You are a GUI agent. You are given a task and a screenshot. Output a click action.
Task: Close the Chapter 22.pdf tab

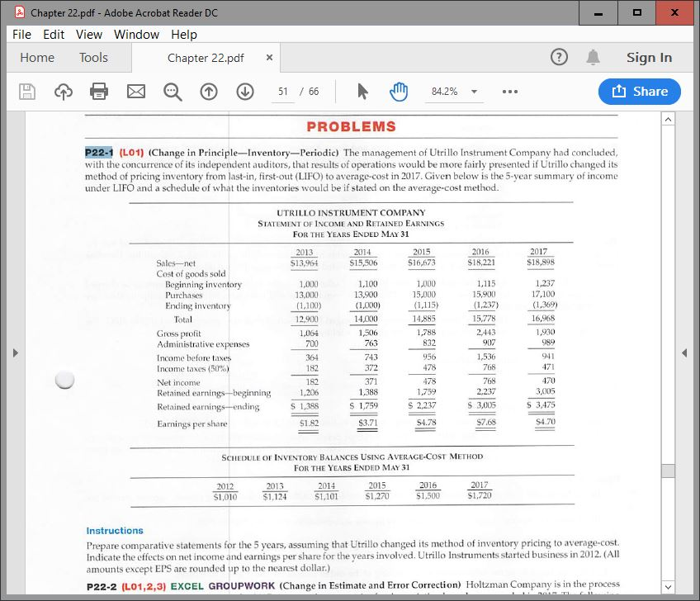[269, 57]
